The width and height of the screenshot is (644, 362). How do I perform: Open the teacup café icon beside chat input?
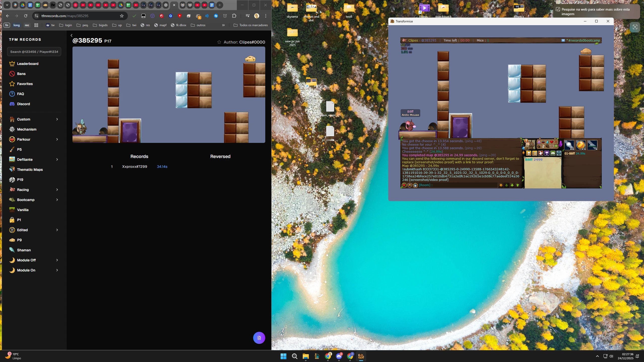tap(415, 185)
